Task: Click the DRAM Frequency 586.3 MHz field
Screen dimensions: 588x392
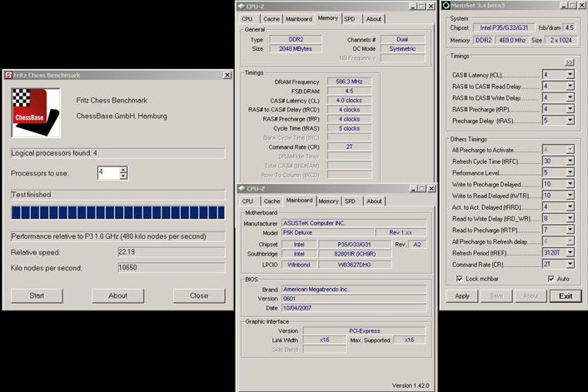Action: [x=349, y=82]
